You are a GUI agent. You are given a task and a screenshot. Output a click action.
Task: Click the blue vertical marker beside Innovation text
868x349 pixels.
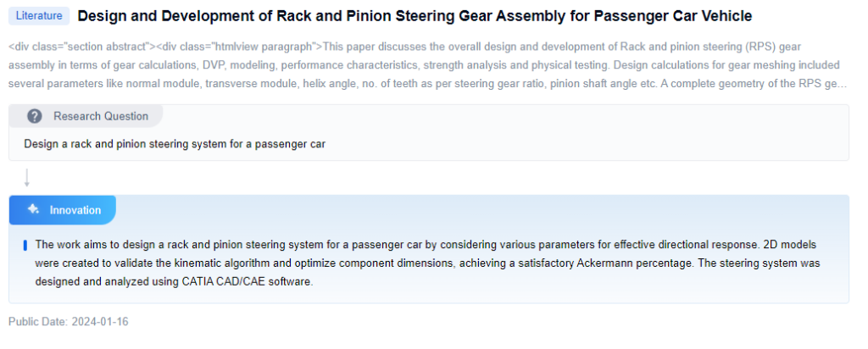(x=25, y=245)
